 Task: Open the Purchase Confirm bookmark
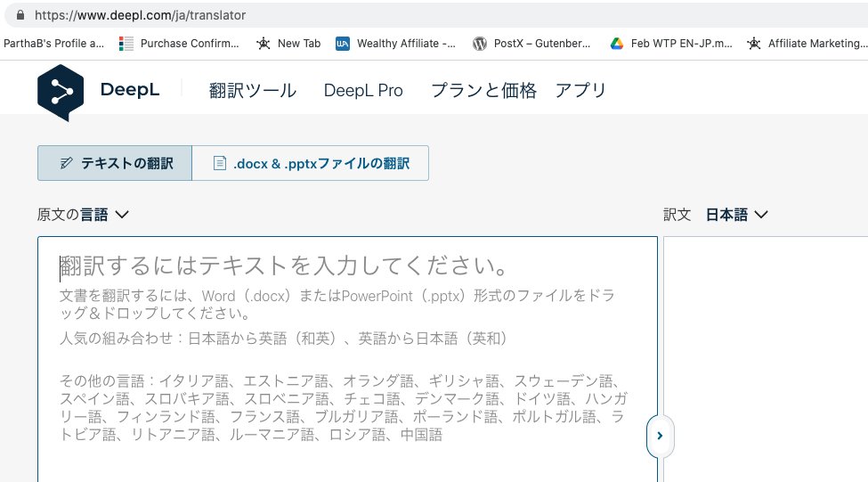(x=179, y=44)
